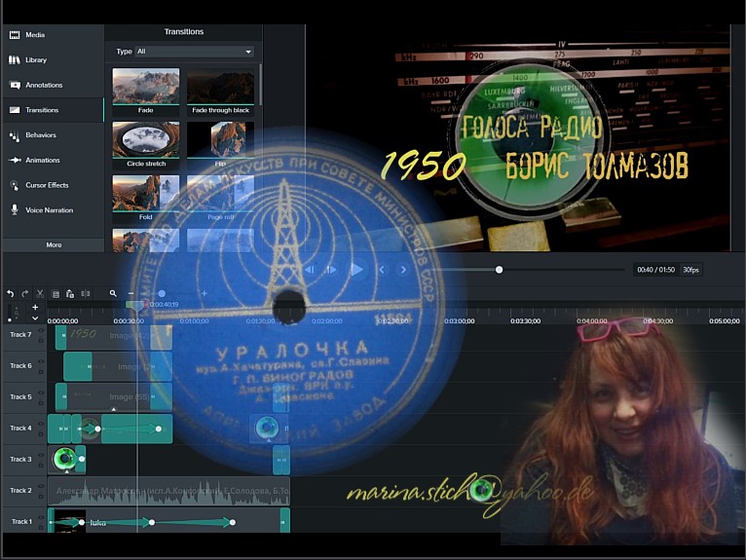The height and width of the screenshot is (560, 746).
Task: Select the luka clip on Track 1
Action: tap(168, 521)
